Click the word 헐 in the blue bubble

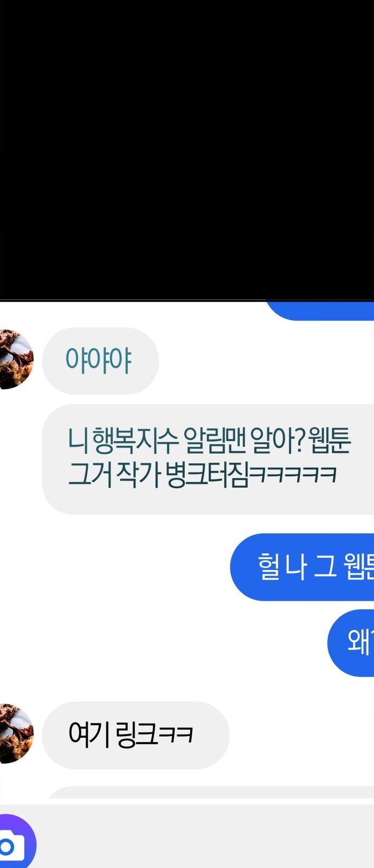(268, 567)
